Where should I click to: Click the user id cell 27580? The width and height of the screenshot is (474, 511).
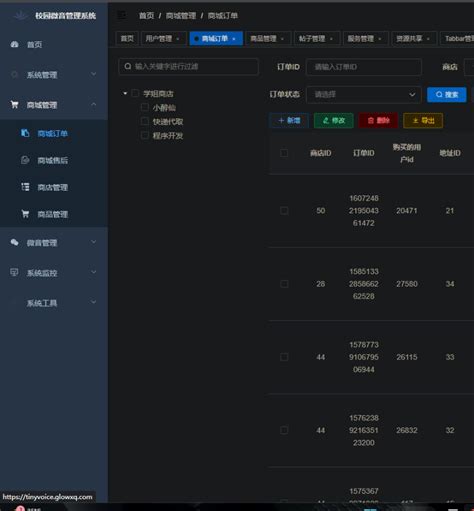tap(407, 284)
